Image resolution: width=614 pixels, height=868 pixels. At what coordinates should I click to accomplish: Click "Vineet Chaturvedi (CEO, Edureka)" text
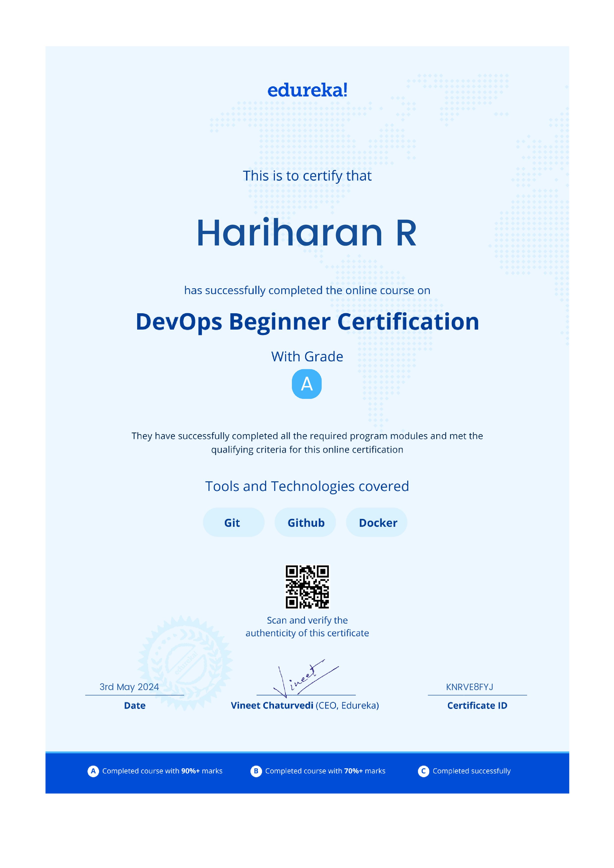tap(305, 705)
